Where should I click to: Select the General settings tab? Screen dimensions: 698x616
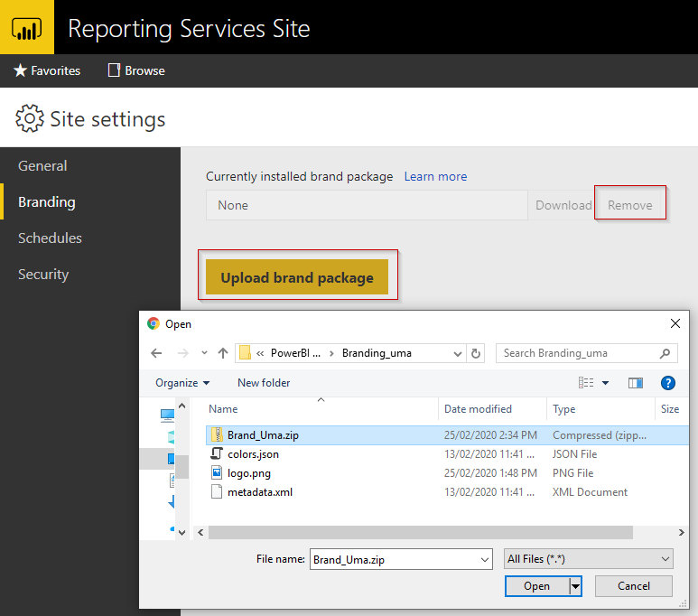pyautogui.click(x=42, y=165)
